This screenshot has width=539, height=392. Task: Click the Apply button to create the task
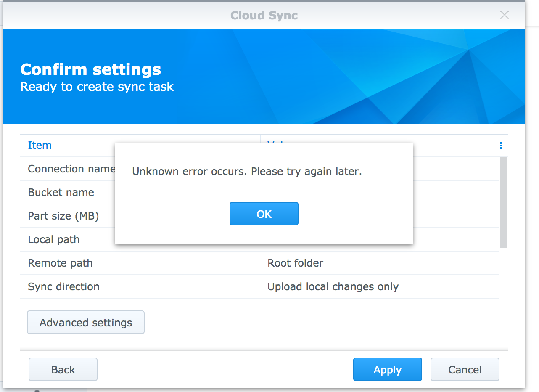click(387, 369)
